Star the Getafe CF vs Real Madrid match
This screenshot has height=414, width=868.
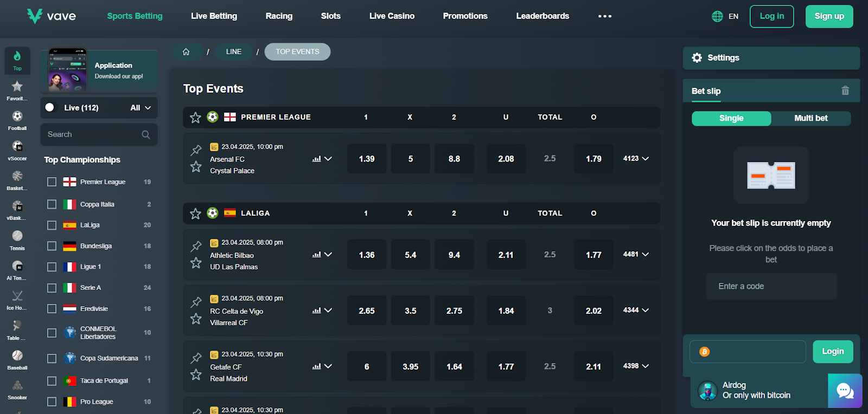pos(196,374)
